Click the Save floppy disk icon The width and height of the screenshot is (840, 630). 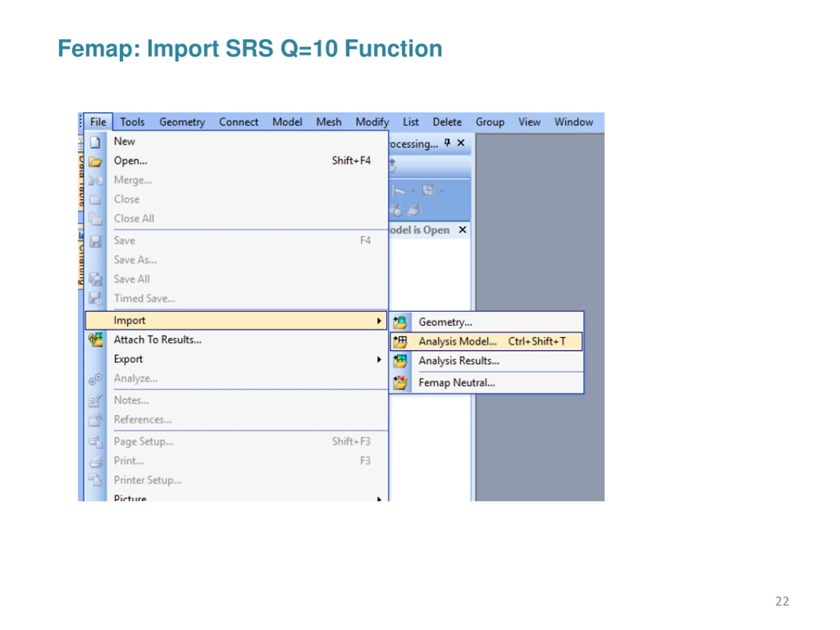pos(95,241)
